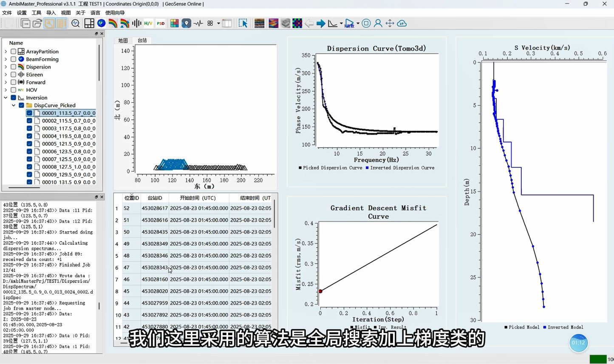Uncheck the ArrayPartition tree checkbox
Viewport: 614px width, 364px height.
(13, 51)
